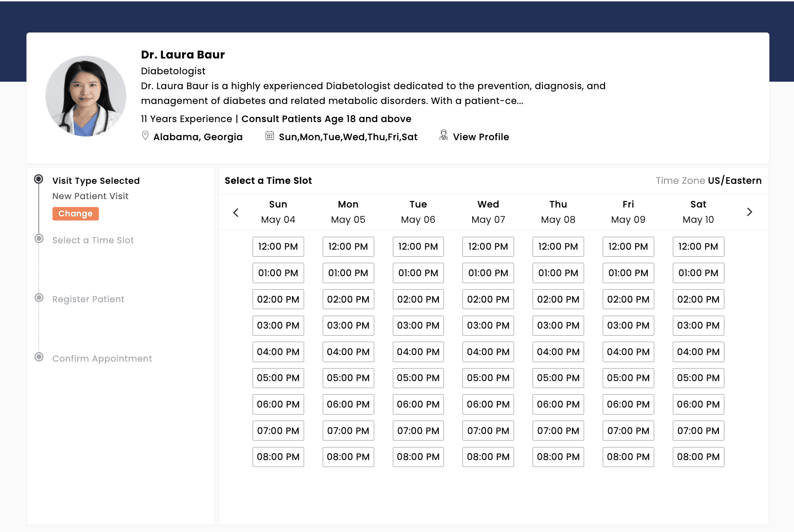The width and height of the screenshot is (794, 532).
Task: Open the Wed May 07 column header
Action: coord(488,212)
